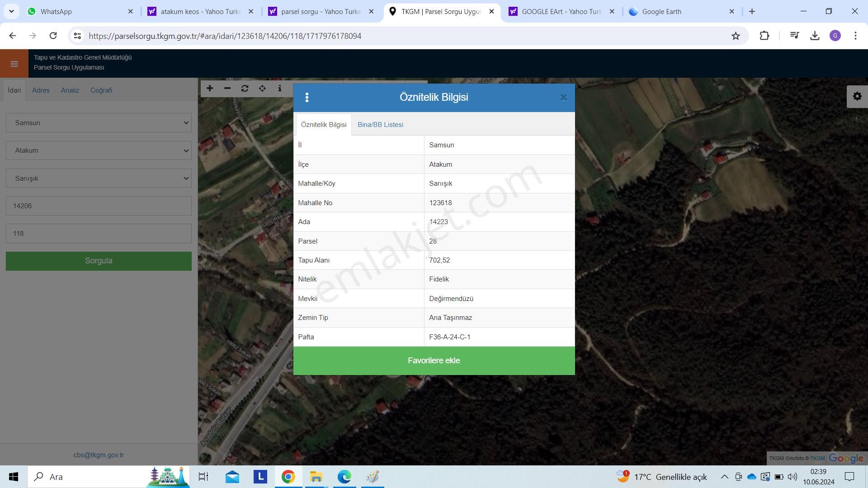Click the map zoom out minus icon
The image size is (868, 488).
[227, 89]
